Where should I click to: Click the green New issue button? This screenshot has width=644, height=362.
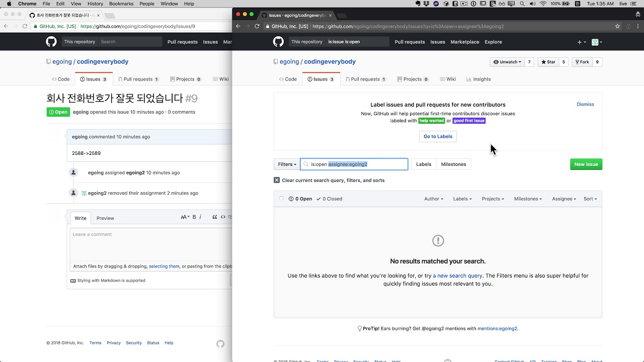(586, 164)
